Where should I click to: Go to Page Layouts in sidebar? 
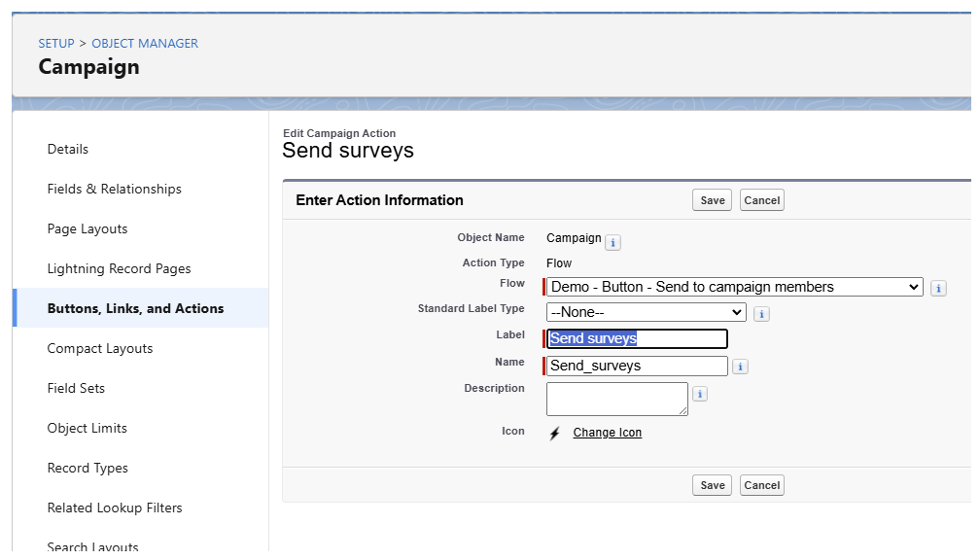point(87,228)
